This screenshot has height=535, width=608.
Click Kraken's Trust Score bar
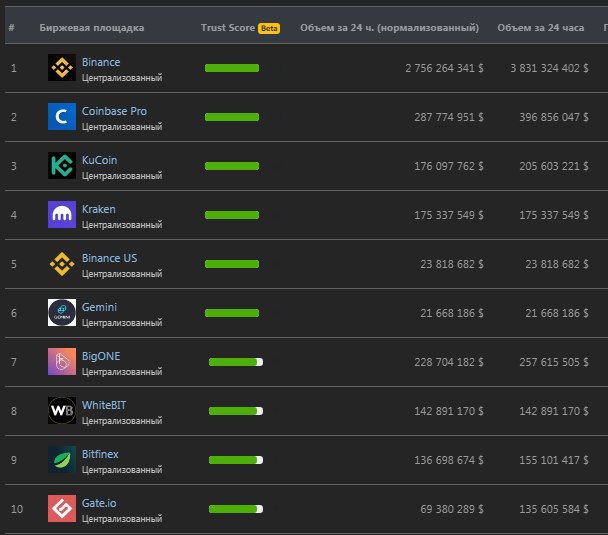232,215
